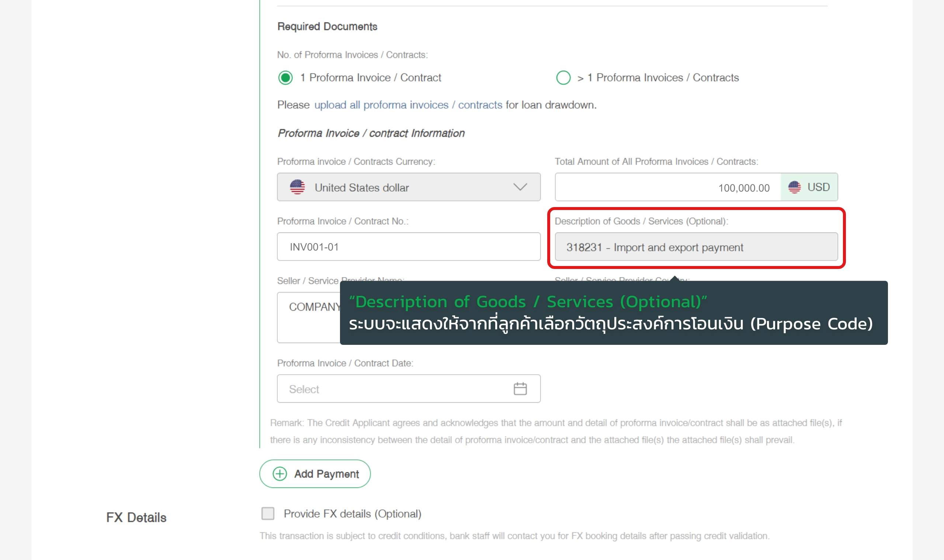Enable Provide FX details checkbox

[x=268, y=514]
